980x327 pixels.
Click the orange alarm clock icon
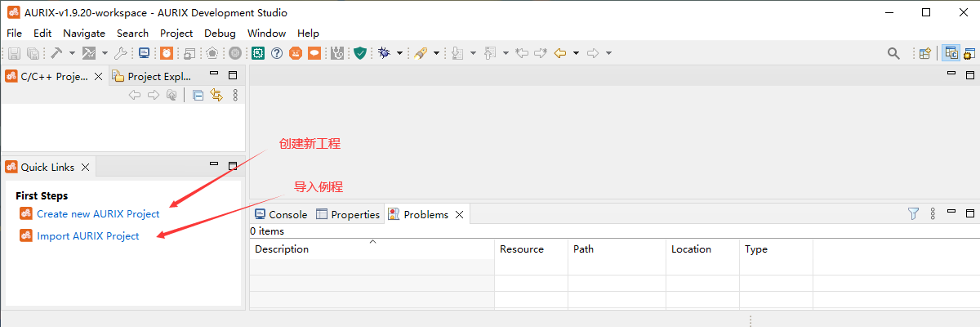point(167,53)
